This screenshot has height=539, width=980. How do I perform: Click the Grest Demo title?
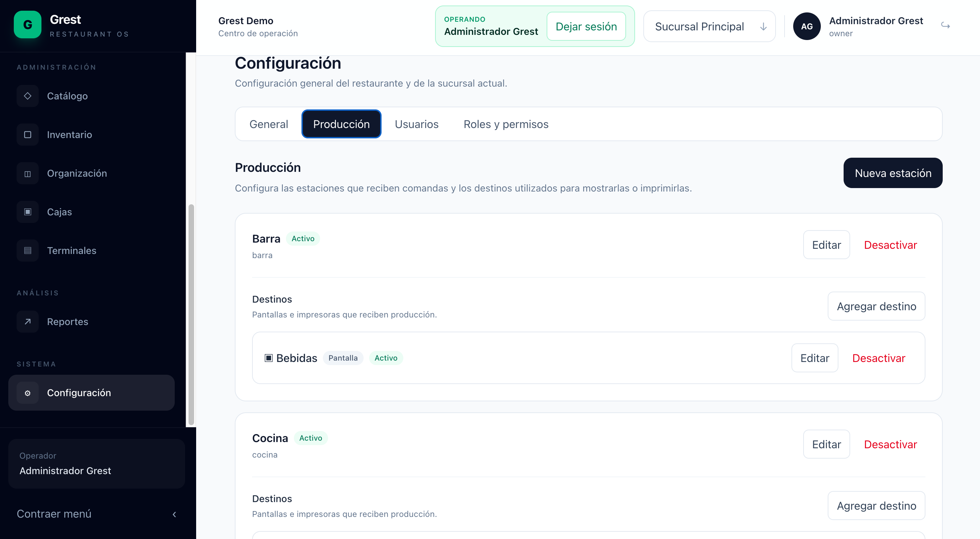pyautogui.click(x=246, y=20)
